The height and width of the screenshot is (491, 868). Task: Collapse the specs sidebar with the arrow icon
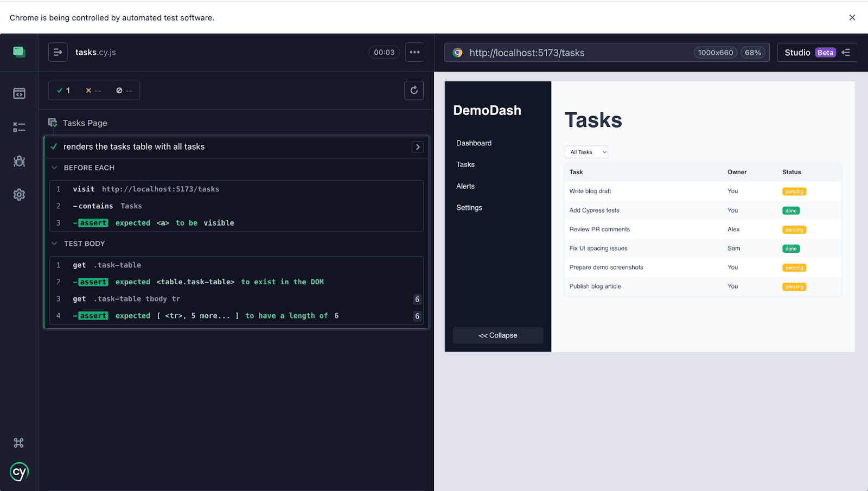pos(58,52)
